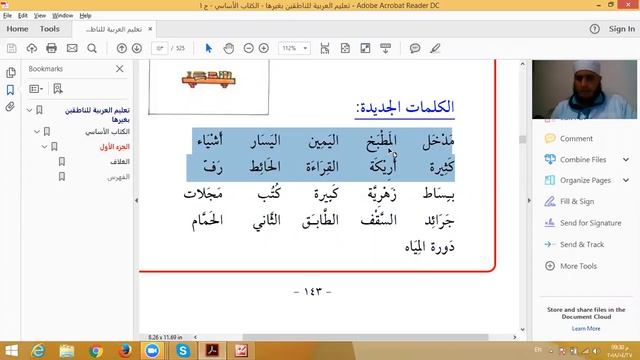Close the Bookmarks panel

[120, 69]
